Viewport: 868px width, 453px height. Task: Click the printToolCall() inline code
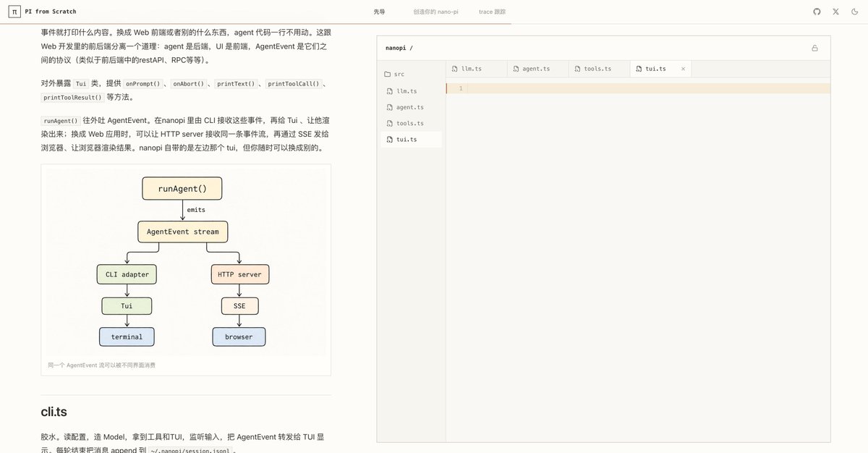click(294, 84)
